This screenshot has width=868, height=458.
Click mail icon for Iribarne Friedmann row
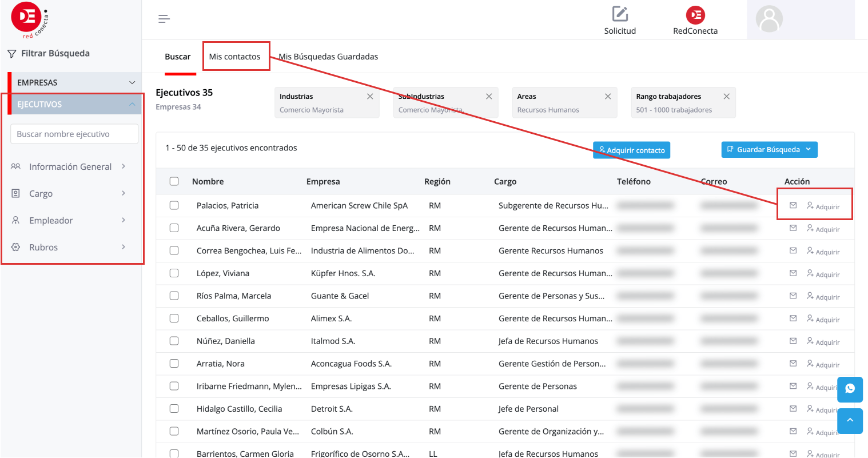click(x=793, y=386)
